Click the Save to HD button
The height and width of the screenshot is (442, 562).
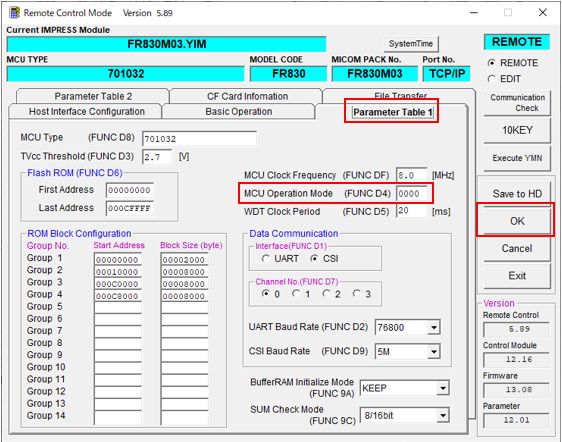point(517,194)
